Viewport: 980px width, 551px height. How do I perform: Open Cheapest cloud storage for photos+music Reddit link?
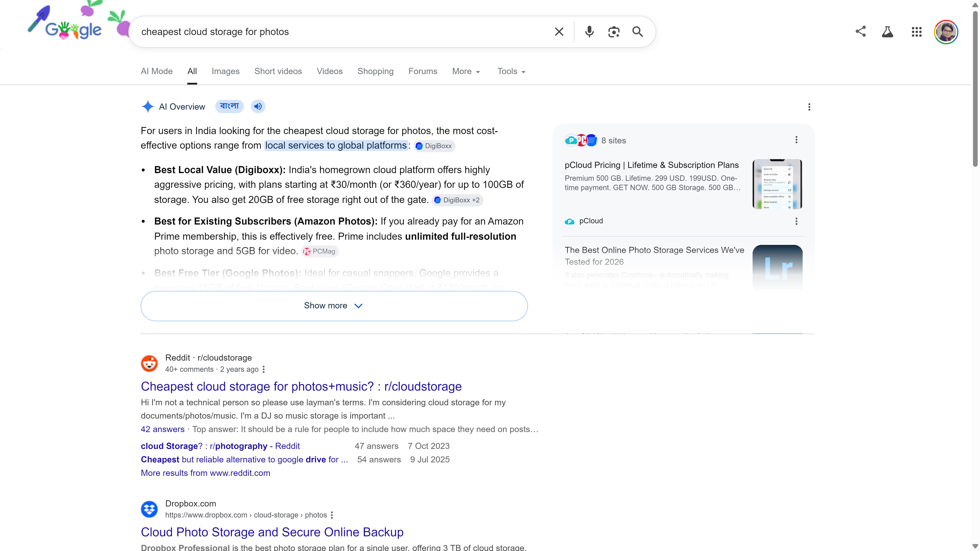coord(301,386)
